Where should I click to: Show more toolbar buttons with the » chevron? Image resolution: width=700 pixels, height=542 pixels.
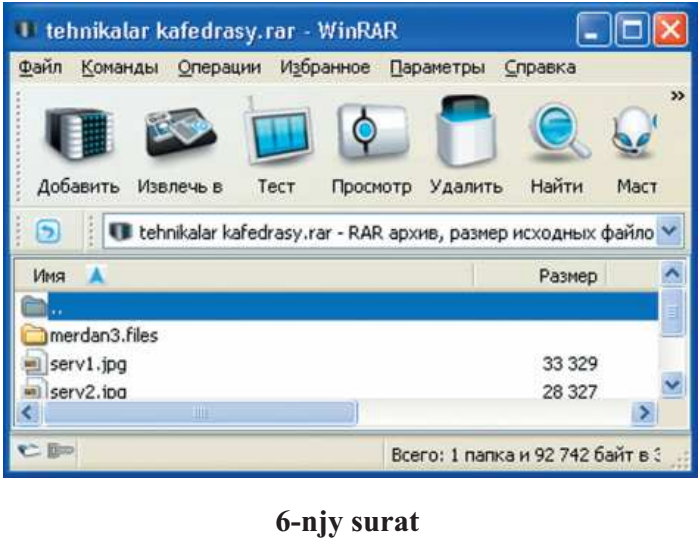(x=677, y=96)
